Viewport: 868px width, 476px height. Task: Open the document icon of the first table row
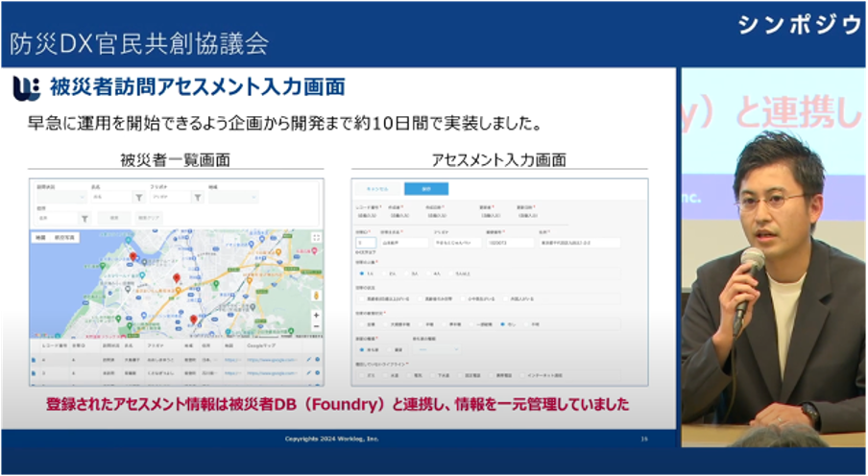[x=34, y=360]
